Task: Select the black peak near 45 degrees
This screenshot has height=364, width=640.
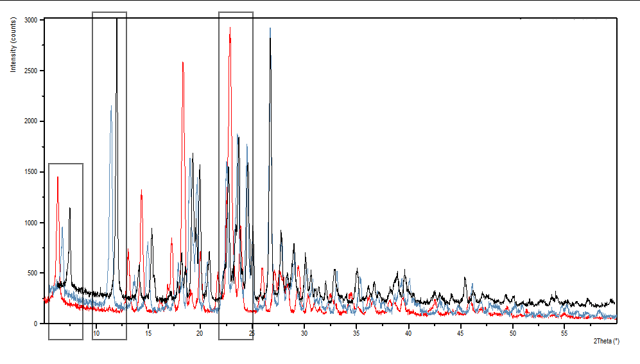Action: pos(465,279)
